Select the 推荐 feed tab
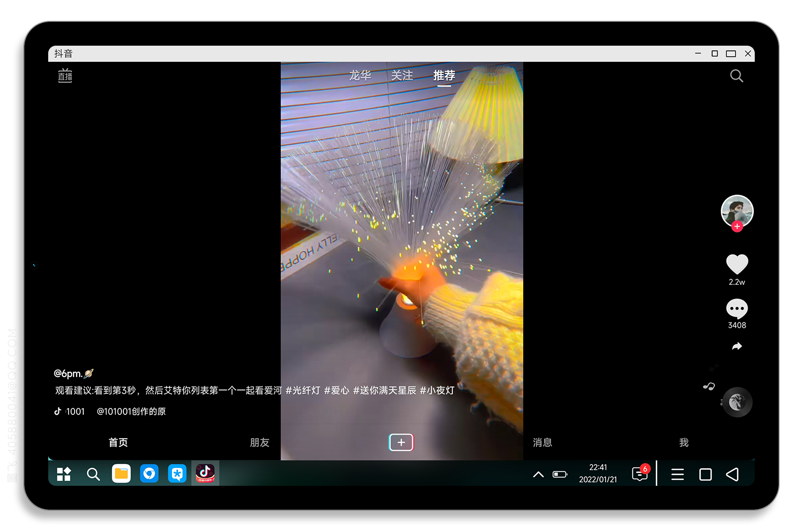 (444, 76)
